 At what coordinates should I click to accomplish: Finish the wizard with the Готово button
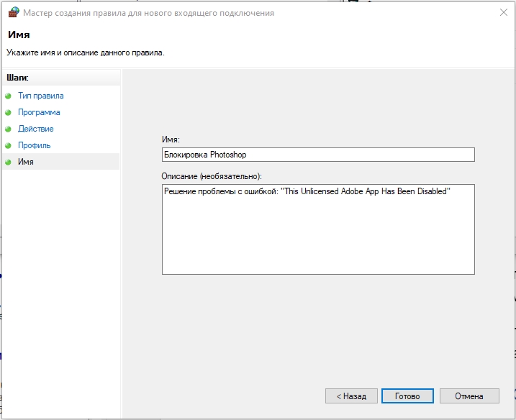click(x=407, y=396)
